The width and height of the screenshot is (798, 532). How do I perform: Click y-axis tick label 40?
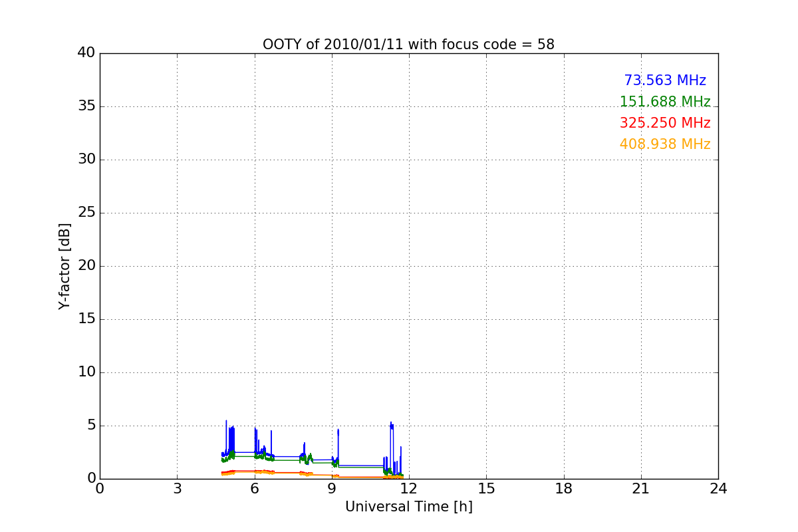[x=86, y=53]
